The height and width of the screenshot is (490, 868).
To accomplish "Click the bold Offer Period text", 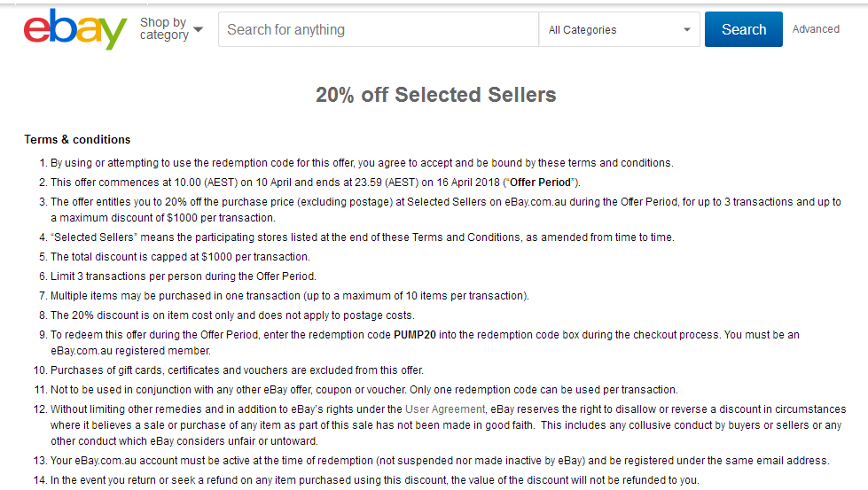I will [x=540, y=183].
